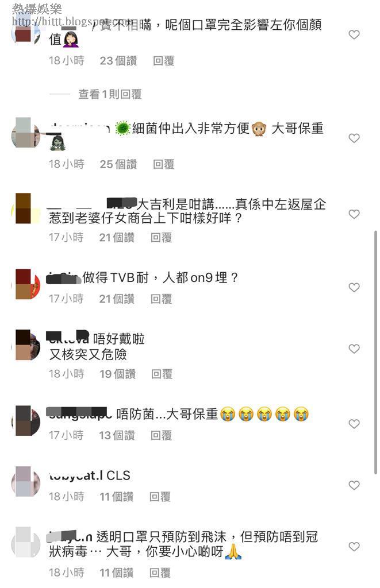The image size is (380, 588).
Task: Tap heart beside 唔防菌...大哥保重 comment
Action: point(354,424)
